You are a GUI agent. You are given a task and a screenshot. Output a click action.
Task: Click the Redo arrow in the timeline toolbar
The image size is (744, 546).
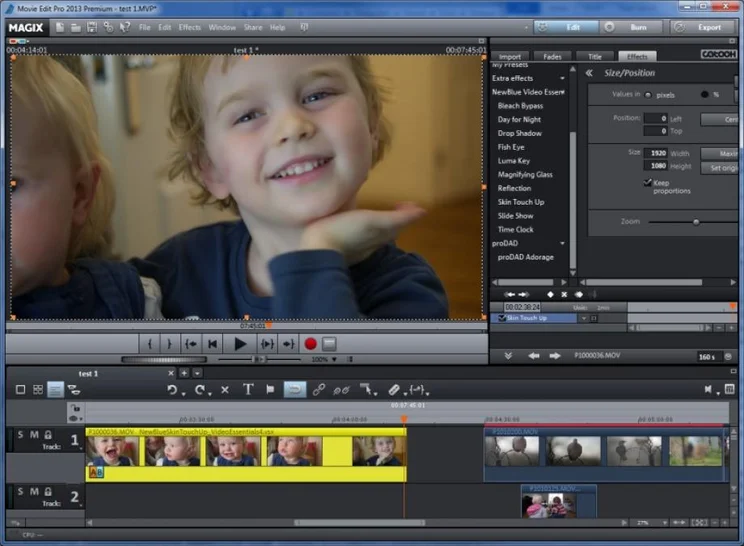(x=200, y=389)
